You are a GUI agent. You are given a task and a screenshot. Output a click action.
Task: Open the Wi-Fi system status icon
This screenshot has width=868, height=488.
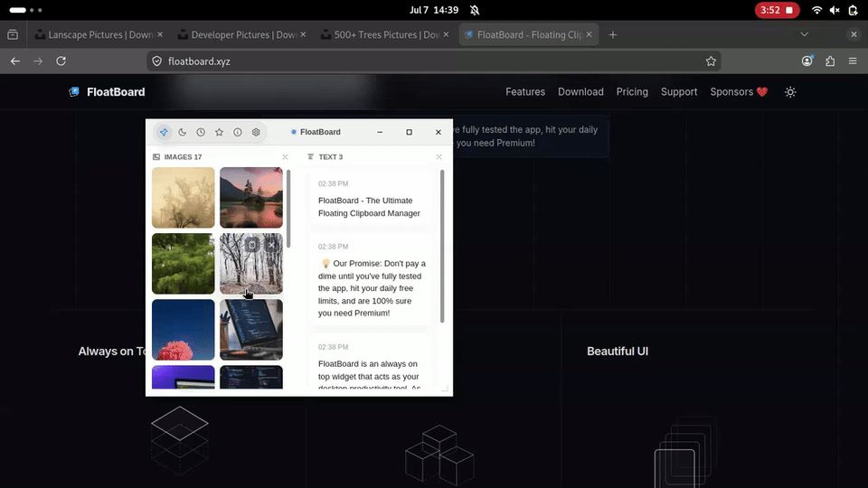tap(816, 10)
